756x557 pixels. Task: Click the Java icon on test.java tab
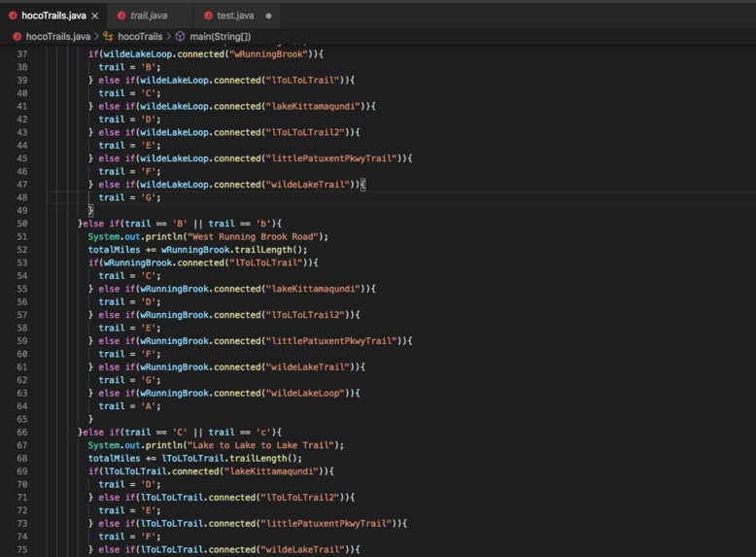208,16
